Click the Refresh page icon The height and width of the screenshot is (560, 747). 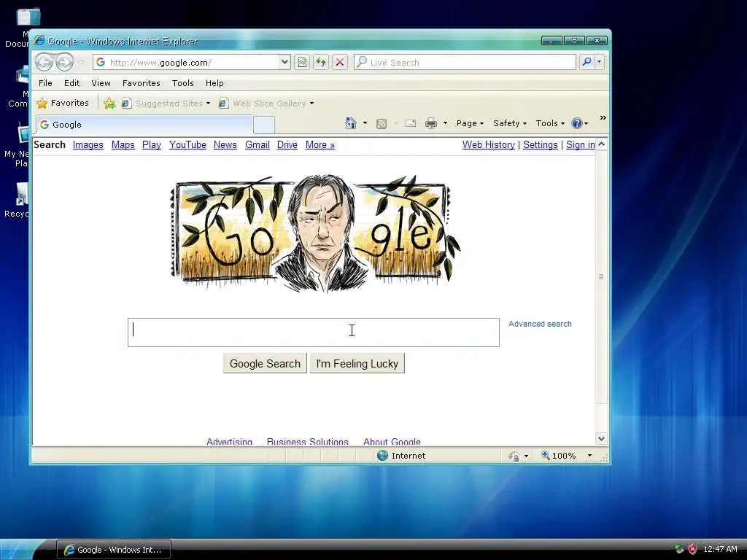point(321,62)
